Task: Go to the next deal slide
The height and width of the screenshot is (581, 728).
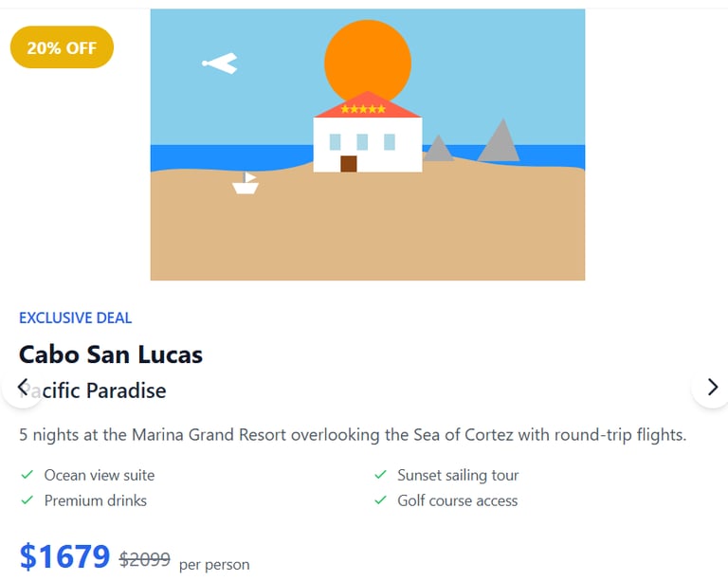Action: point(712,387)
